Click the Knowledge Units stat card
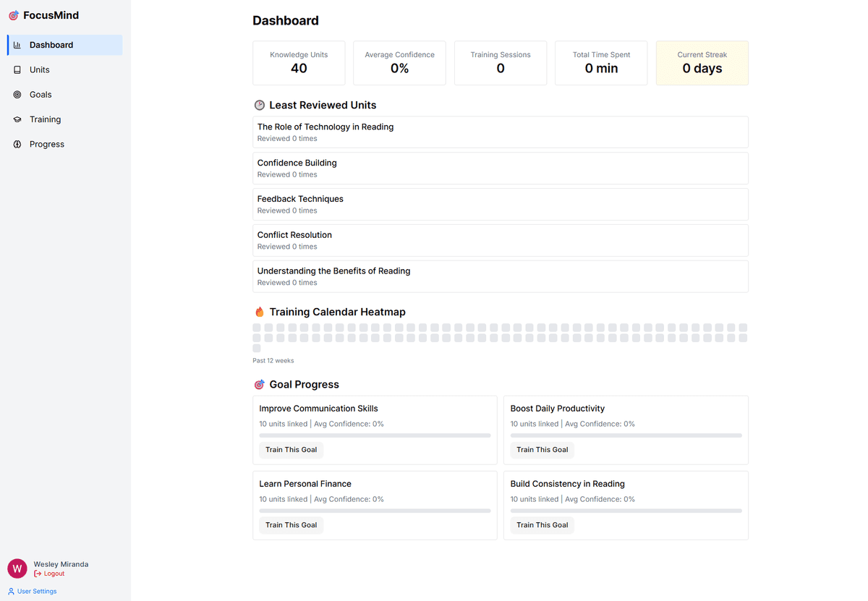The width and height of the screenshot is (868, 601). click(299, 63)
